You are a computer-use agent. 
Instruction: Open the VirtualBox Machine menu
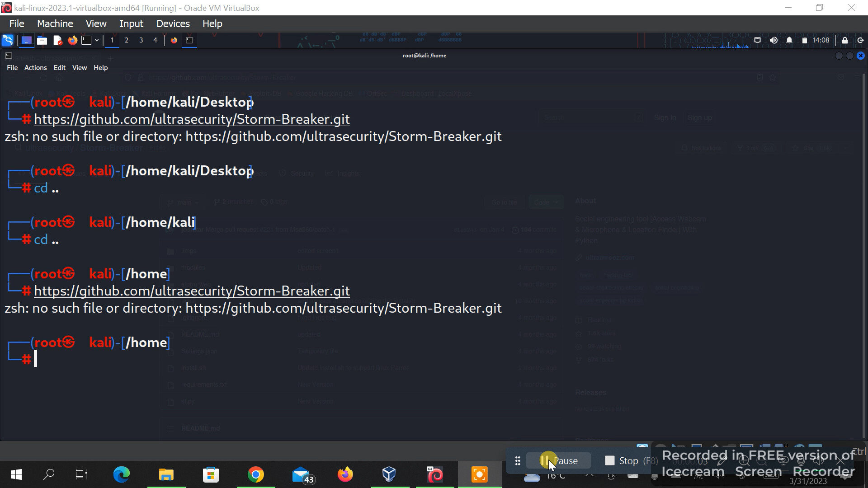pos(55,23)
